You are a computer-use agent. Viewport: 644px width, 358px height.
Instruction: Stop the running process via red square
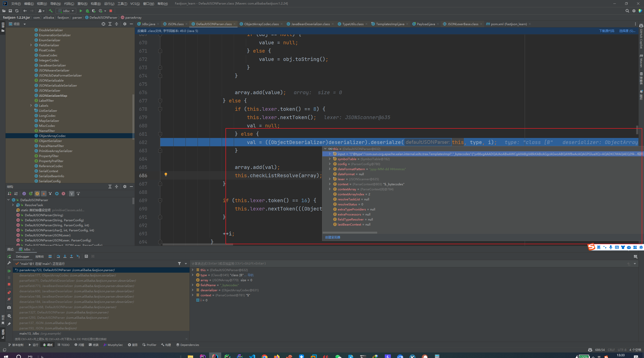click(x=111, y=11)
